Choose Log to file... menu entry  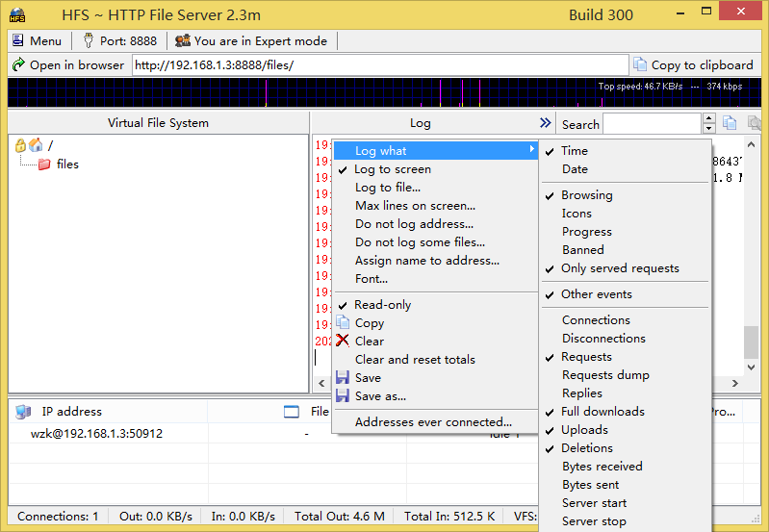click(435, 188)
